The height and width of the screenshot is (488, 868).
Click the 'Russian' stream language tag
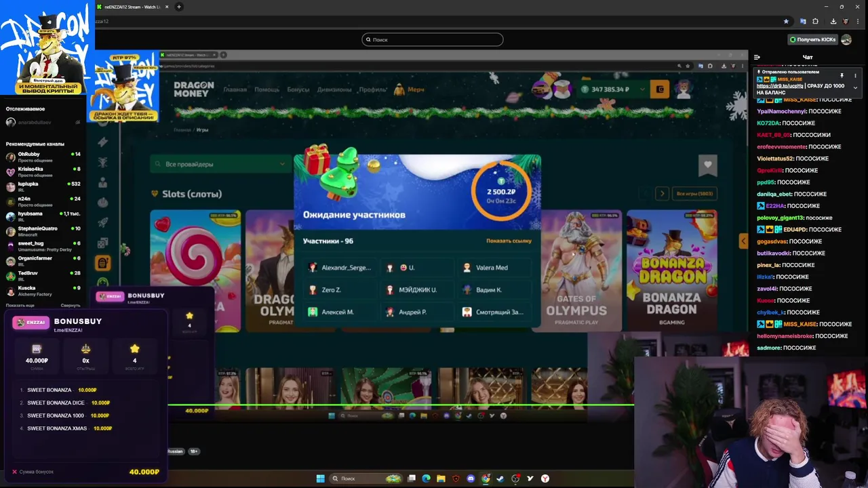(x=175, y=451)
